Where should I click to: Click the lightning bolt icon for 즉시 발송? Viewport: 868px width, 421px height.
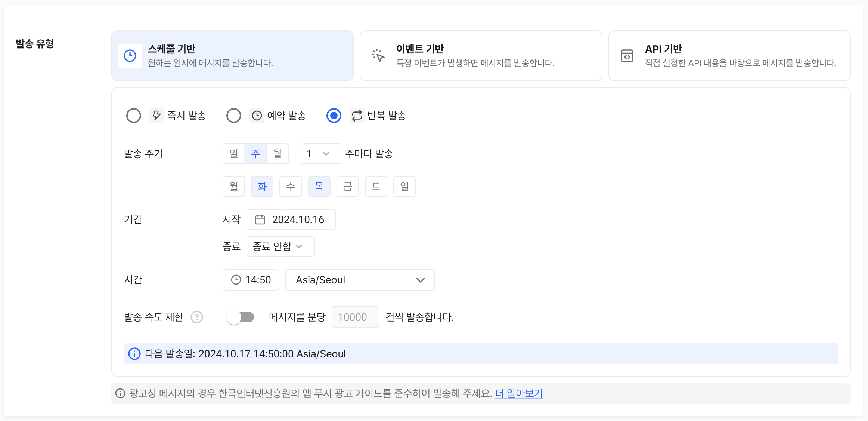click(157, 116)
